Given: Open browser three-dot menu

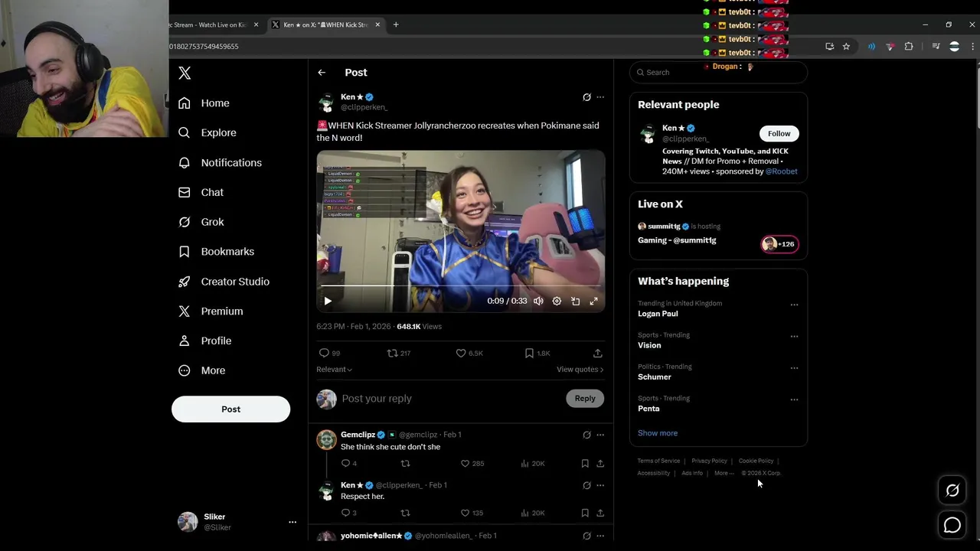Looking at the screenshot, I should pyautogui.click(x=973, y=47).
